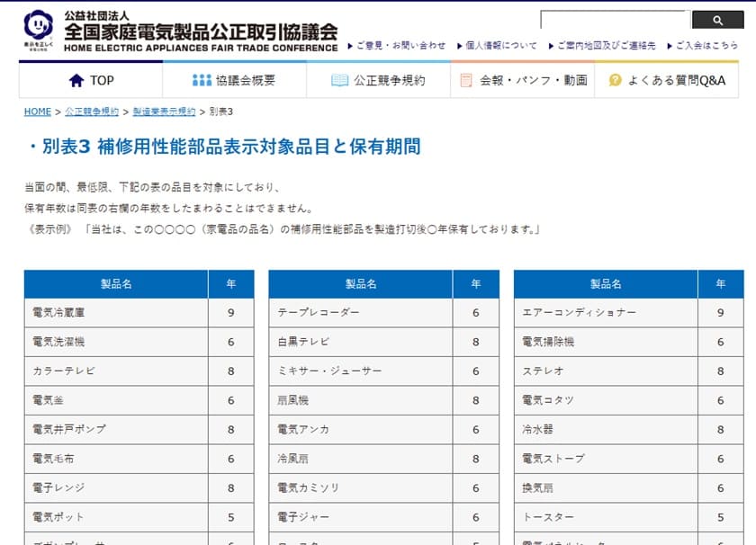This screenshot has width=756, height=545.
Task: Click the ミキサー・ジューサー table cell
Action: (x=361, y=371)
